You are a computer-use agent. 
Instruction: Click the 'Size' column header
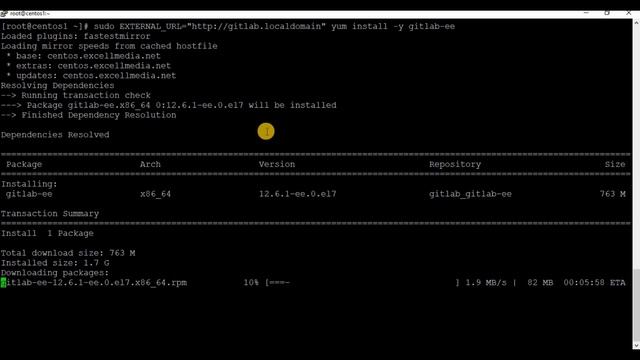click(615, 164)
